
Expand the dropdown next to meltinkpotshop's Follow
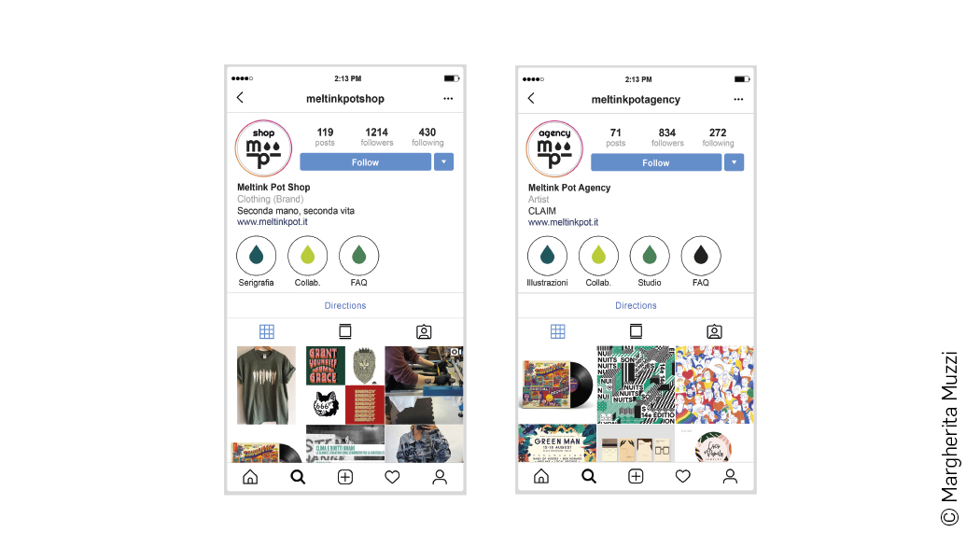(x=443, y=161)
